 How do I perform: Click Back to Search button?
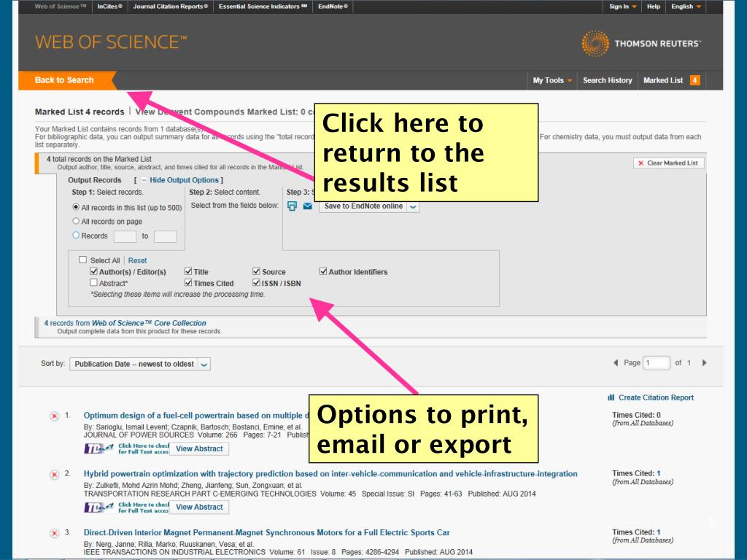[66, 80]
